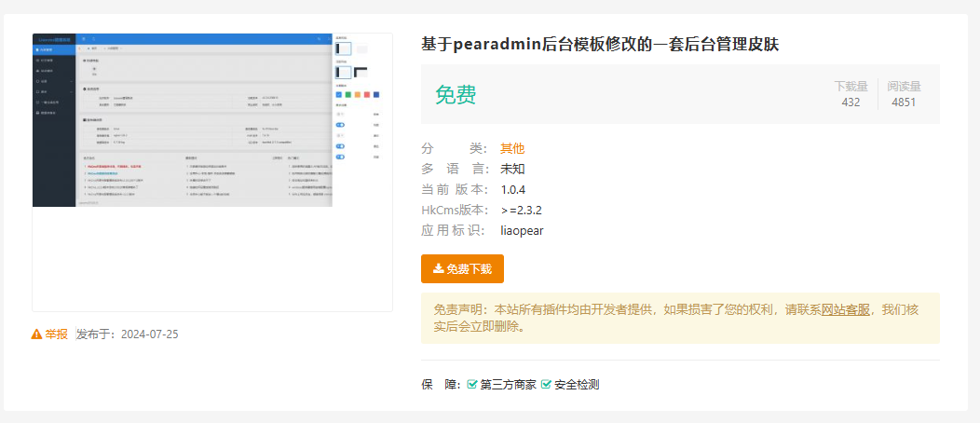Click the 阅读量 count 4851
Image resolution: width=980 pixels, height=423 pixels.
point(904,102)
